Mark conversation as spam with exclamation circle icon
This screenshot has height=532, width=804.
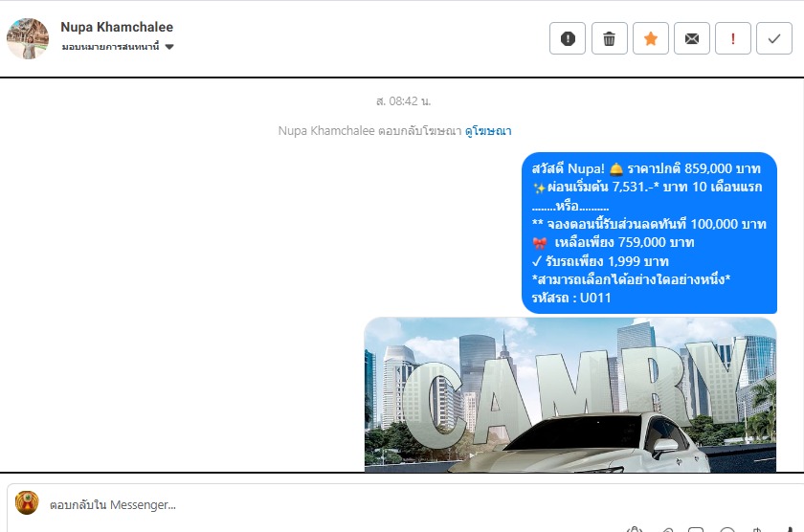tap(568, 38)
